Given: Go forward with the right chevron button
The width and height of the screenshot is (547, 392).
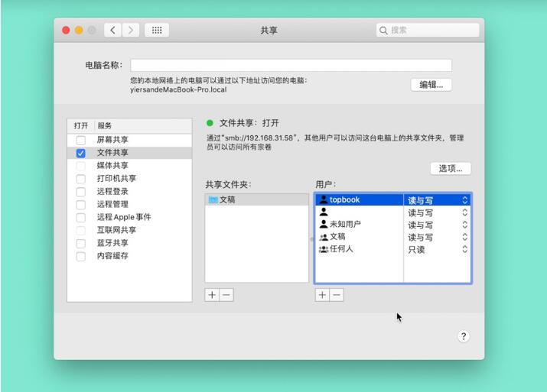Looking at the screenshot, I should pyautogui.click(x=131, y=31).
